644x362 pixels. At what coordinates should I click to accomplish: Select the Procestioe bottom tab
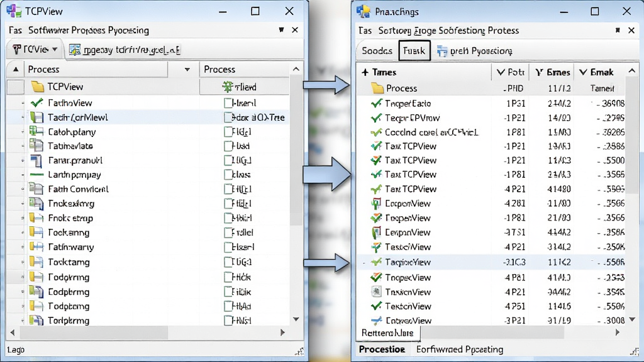[x=382, y=349]
